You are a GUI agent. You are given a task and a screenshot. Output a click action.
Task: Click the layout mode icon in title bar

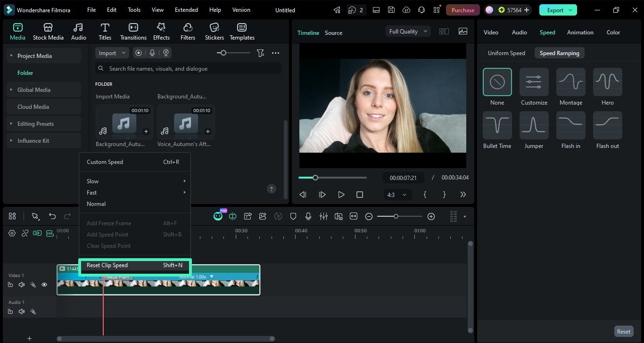pyautogui.click(x=376, y=10)
